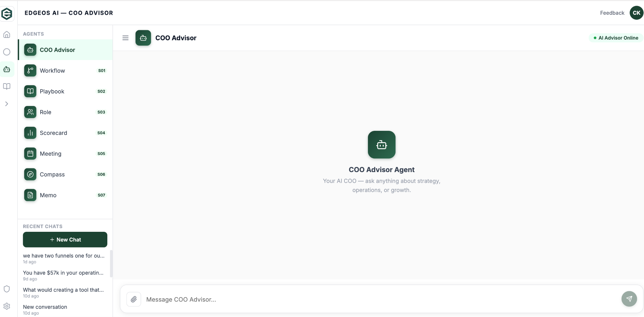Image resolution: width=644 pixels, height=317 pixels.
Task: Click the recent chats scrollbar
Action: click(111, 264)
